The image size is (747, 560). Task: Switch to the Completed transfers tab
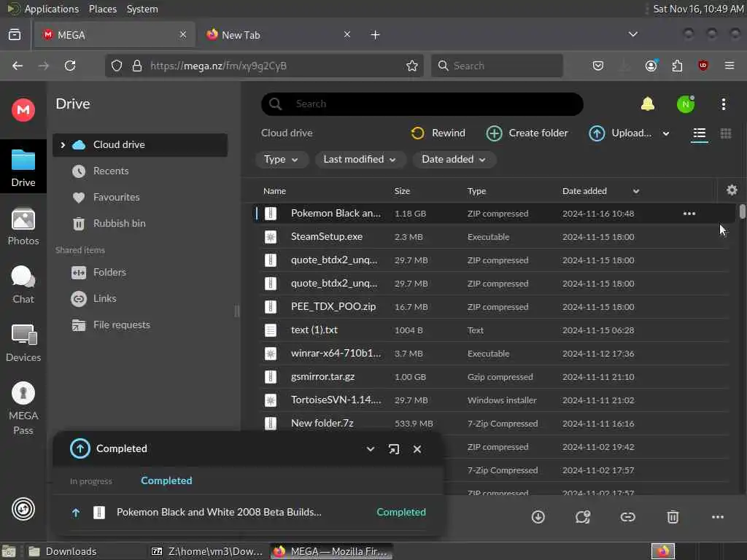pyautogui.click(x=166, y=481)
